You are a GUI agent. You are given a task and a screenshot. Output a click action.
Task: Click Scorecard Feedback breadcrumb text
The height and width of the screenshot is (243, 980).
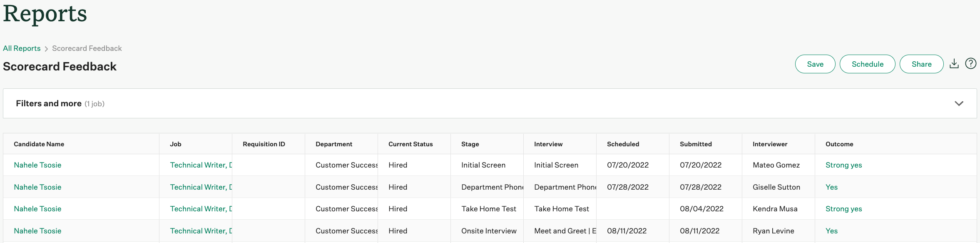click(x=87, y=48)
